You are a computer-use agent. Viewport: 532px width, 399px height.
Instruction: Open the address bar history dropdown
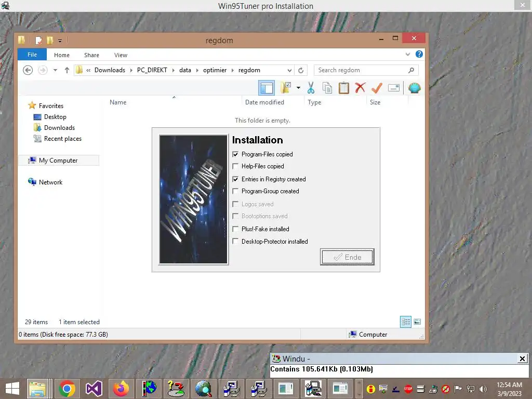click(289, 70)
